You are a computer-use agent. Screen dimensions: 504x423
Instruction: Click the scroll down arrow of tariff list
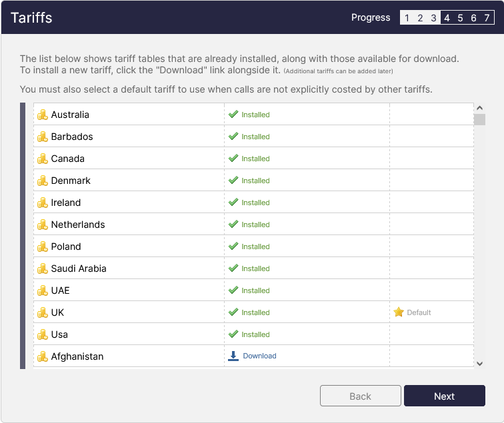coord(479,363)
